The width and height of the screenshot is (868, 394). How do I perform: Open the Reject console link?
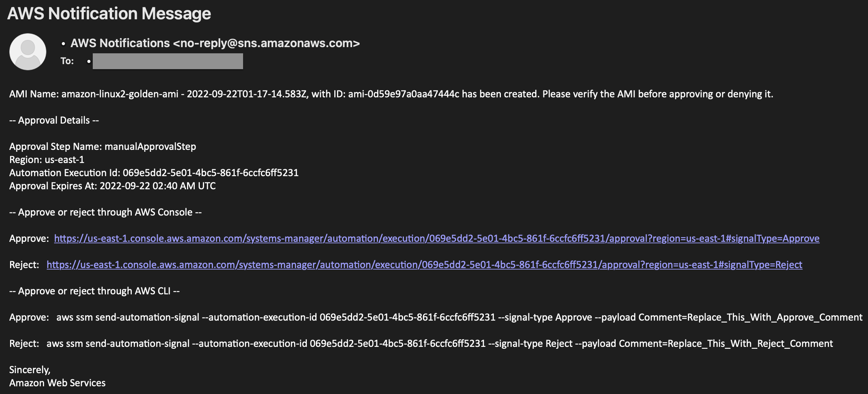(424, 265)
